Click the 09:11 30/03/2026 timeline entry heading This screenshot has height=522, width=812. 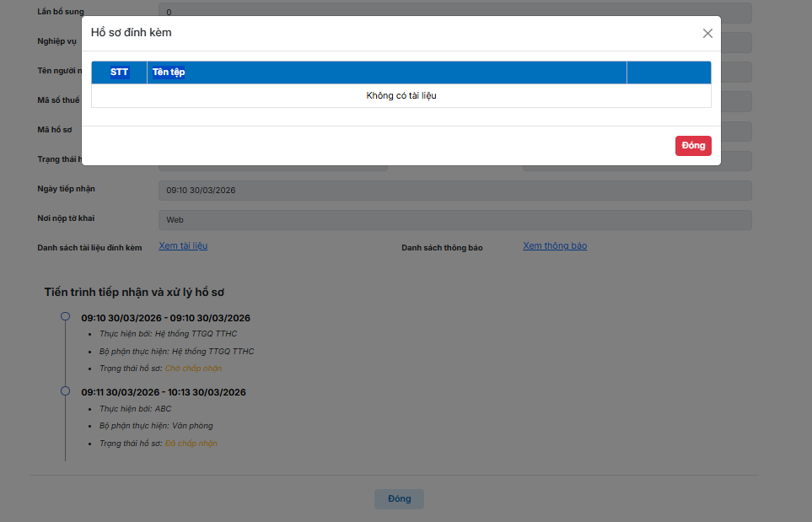[164, 392]
